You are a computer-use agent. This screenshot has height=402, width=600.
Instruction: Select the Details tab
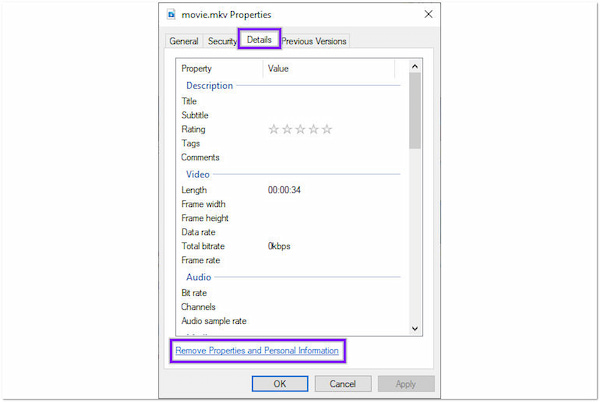click(259, 39)
